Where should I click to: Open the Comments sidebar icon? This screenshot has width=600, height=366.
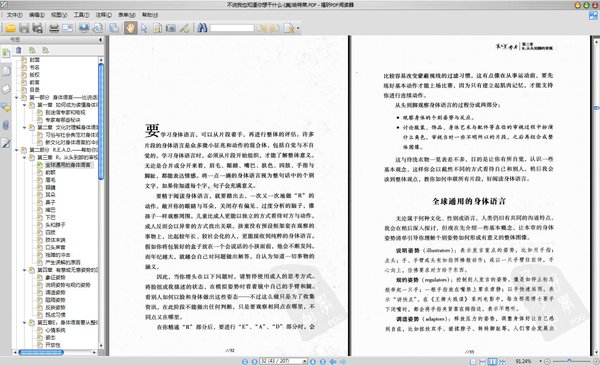tap(6, 107)
